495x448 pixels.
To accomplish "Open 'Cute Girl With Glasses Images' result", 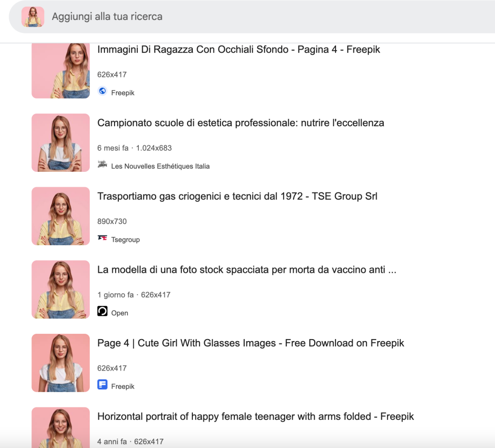I will [250, 343].
